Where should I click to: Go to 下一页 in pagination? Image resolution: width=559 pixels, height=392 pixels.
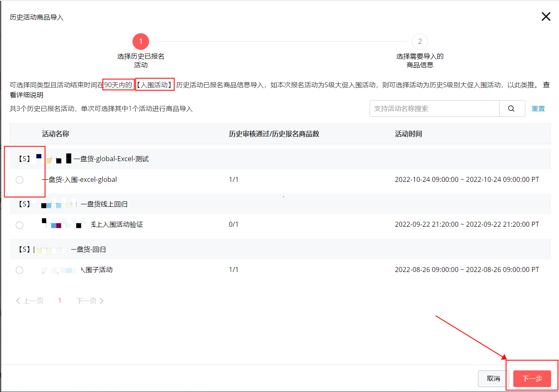(x=90, y=301)
